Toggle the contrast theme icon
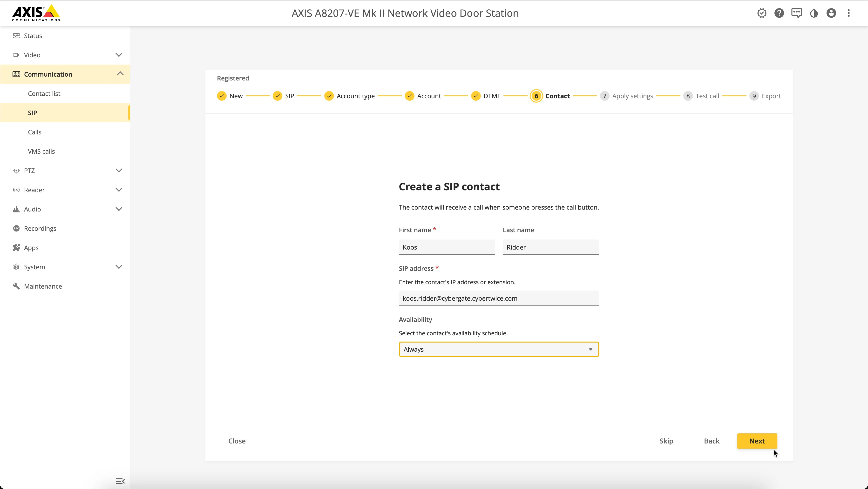 pyautogui.click(x=814, y=13)
